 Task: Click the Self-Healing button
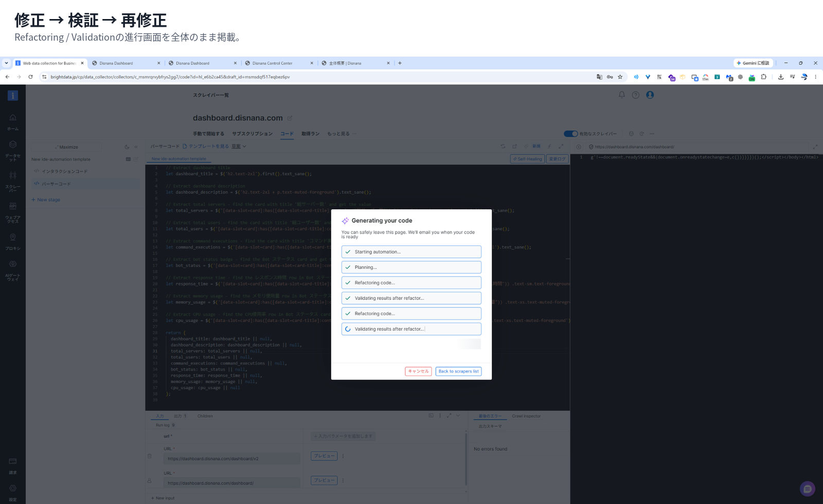(x=527, y=159)
